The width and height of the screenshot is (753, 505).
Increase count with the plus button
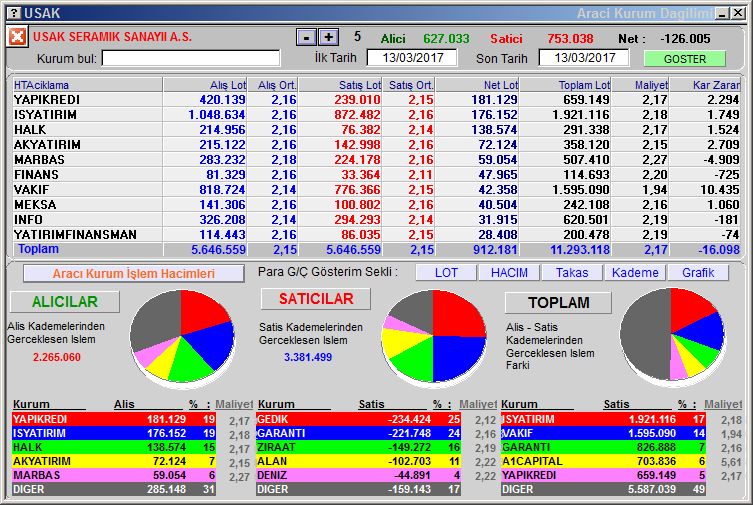click(328, 37)
